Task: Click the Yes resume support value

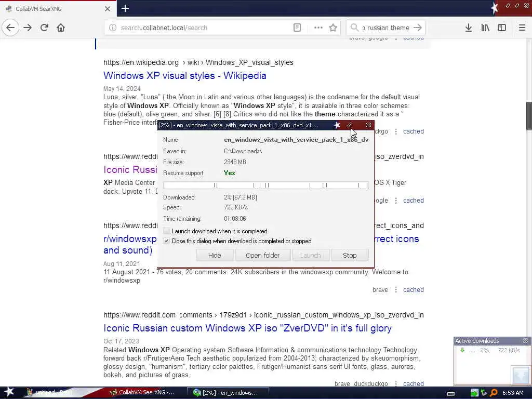Action: 229,173
